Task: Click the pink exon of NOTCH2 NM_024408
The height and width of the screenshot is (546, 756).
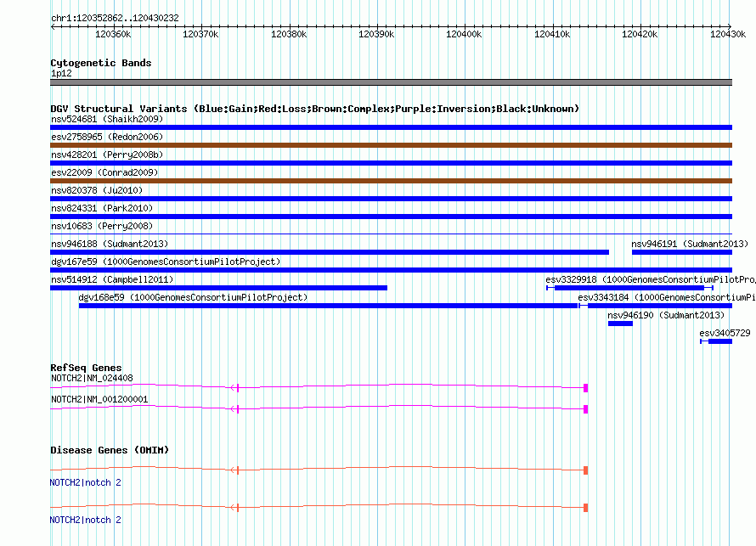Action: tap(585, 388)
